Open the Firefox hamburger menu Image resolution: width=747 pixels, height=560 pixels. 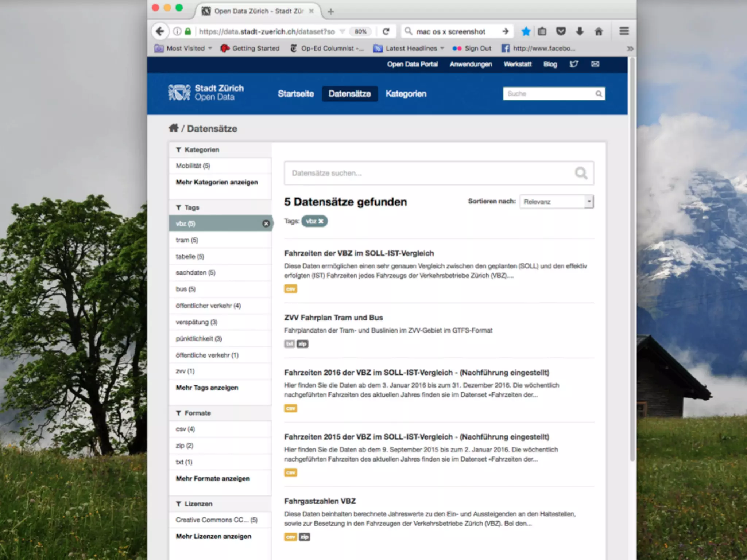624,31
